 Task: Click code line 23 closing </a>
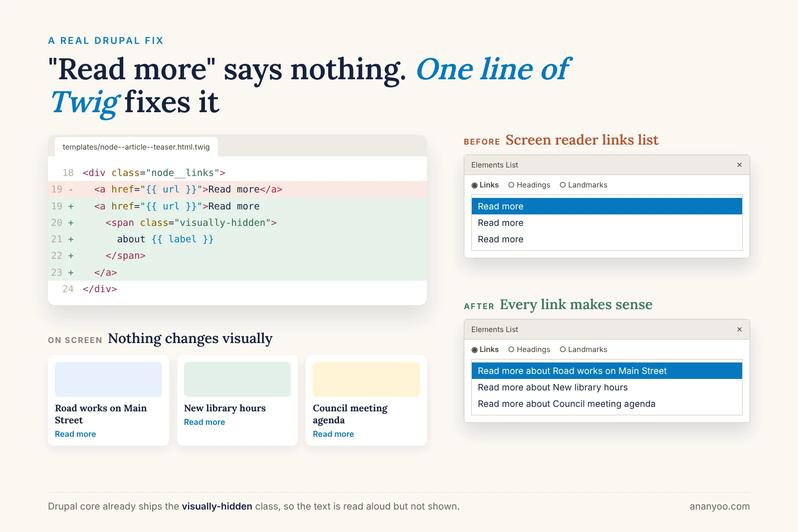tap(237, 273)
